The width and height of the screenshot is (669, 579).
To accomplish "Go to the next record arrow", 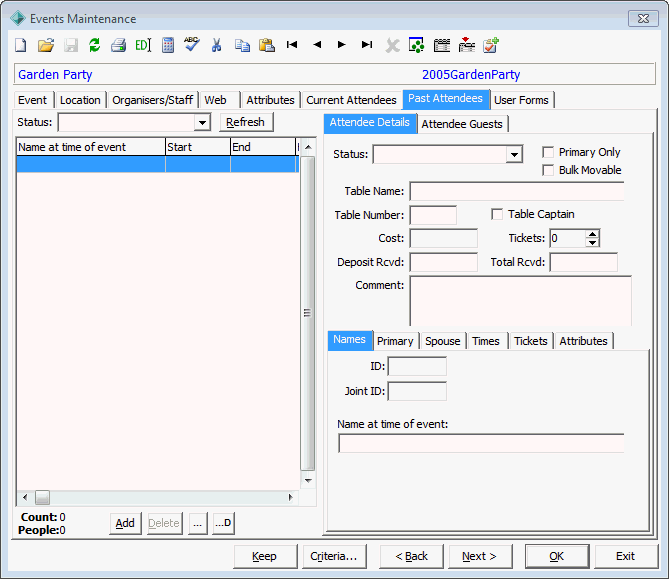I will pos(341,44).
